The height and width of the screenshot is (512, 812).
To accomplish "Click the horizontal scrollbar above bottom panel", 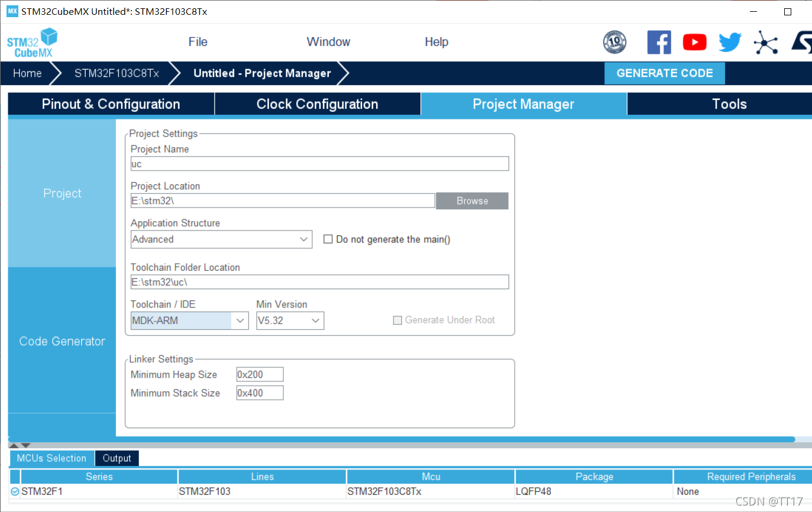I will click(x=402, y=439).
